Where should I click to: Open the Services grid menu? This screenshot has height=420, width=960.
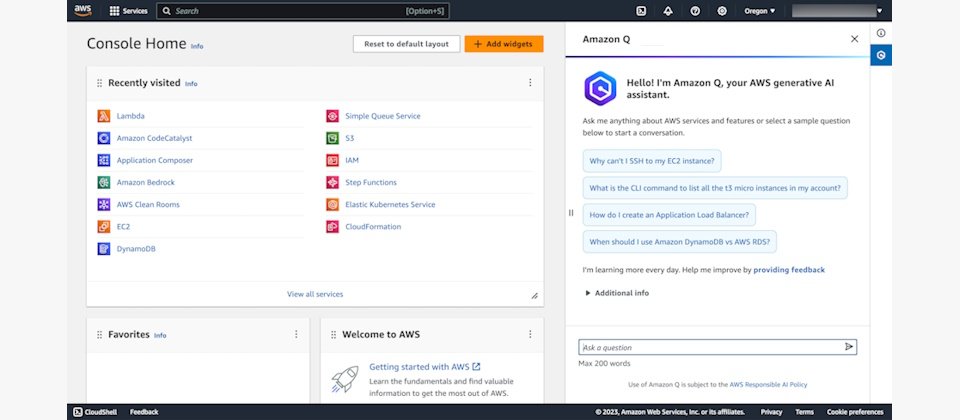(x=129, y=11)
